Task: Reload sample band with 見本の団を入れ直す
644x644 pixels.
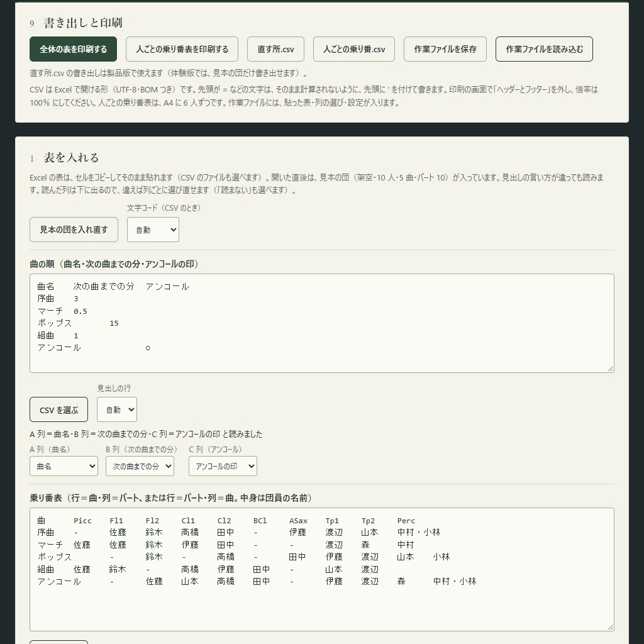Action: click(74, 230)
